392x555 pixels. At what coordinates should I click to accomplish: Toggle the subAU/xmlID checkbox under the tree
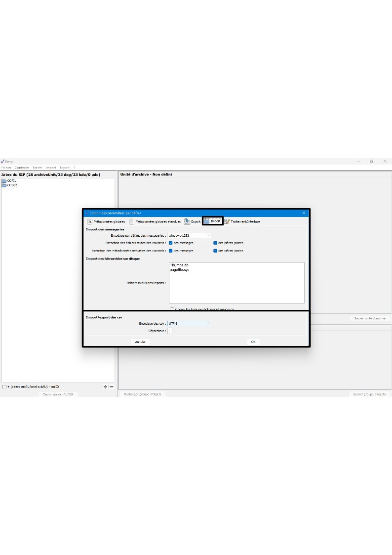(x=4, y=387)
